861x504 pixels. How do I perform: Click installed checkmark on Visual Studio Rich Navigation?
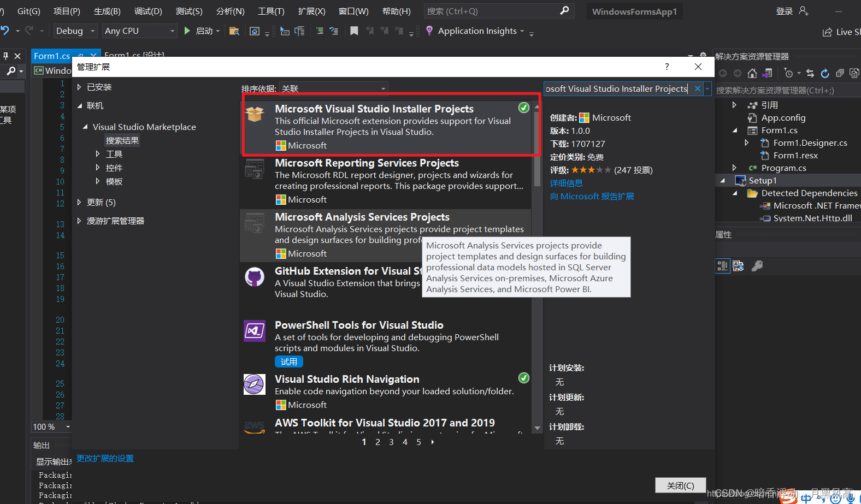pyautogui.click(x=523, y=378)
